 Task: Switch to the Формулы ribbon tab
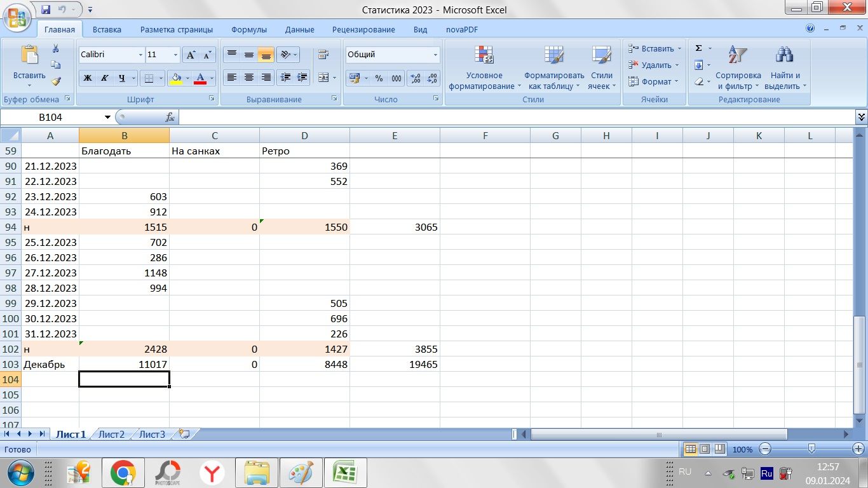point(249,29)
